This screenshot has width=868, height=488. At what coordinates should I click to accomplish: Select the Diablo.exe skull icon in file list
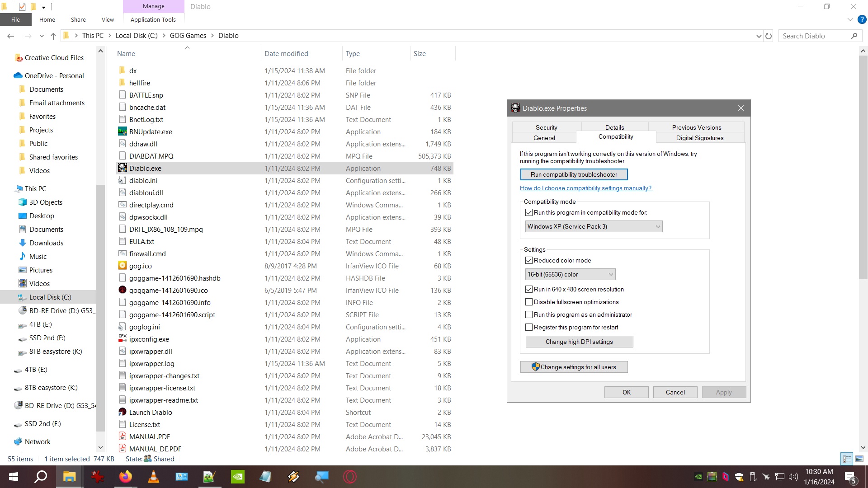(x=122, y=168)
